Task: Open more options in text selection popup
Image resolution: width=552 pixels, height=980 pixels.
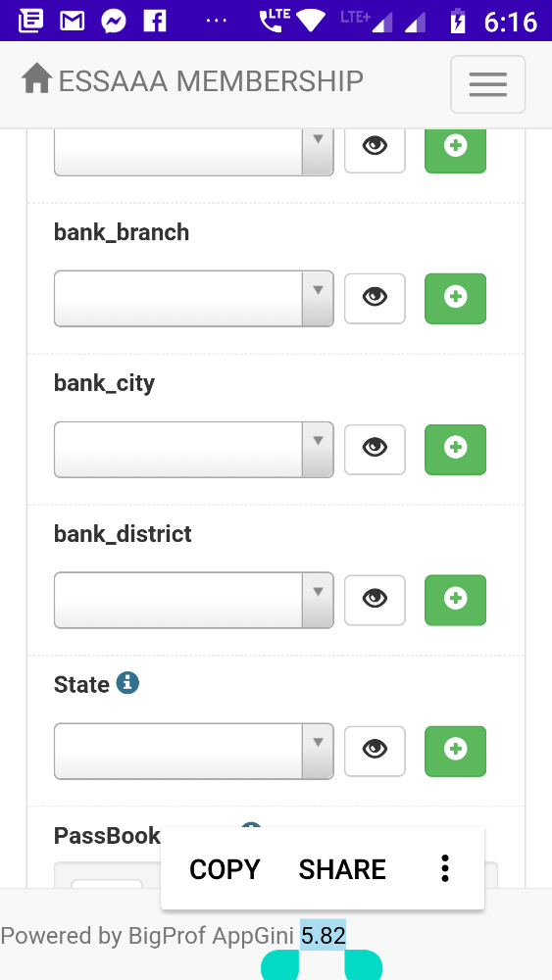Action: point(444,868)
